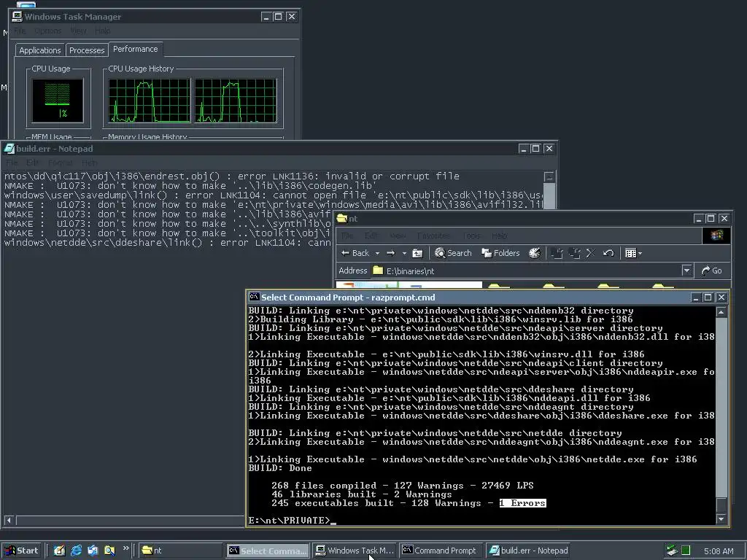Click the green CPU meter tray icon
747x560 pixels.
pyautogui.click(x=686, y=551)
